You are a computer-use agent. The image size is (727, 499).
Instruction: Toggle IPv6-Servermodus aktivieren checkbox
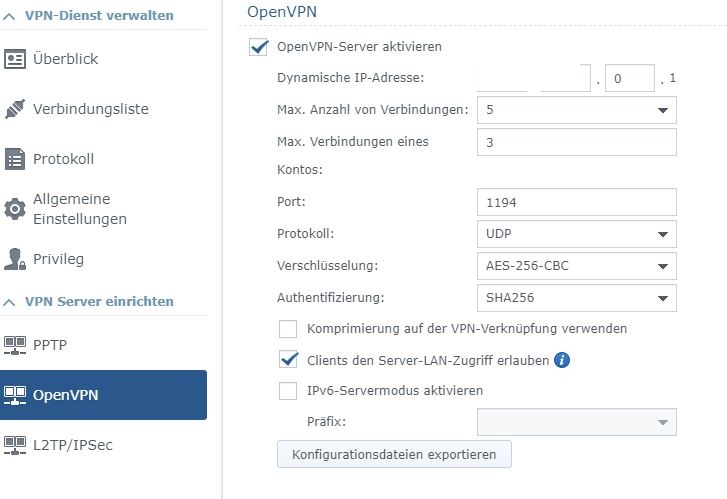pyautogui.click(x=288, y=391)
